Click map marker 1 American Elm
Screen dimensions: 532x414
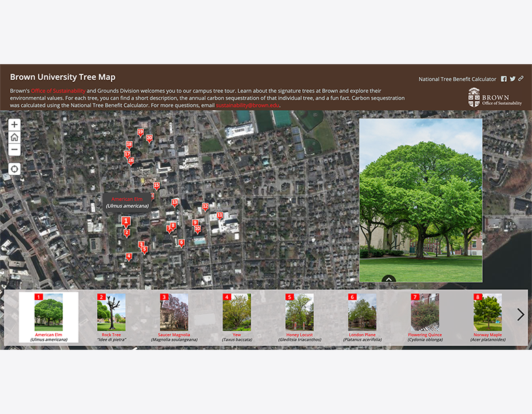click(126, 222)
